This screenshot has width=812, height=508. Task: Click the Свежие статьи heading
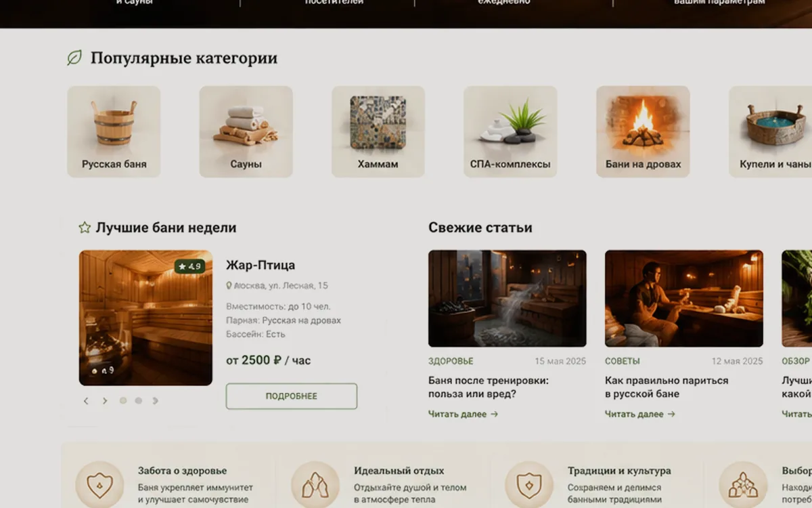click(x=480, y=228)
